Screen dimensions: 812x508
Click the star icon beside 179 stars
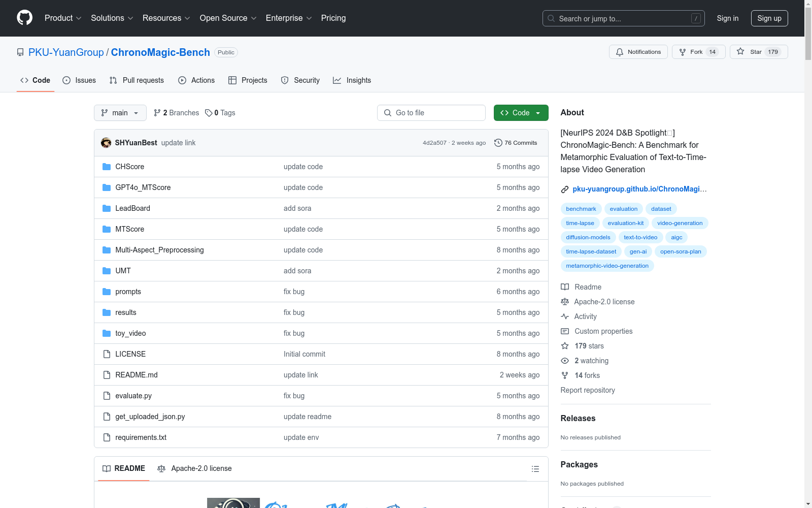pos(565,346)
